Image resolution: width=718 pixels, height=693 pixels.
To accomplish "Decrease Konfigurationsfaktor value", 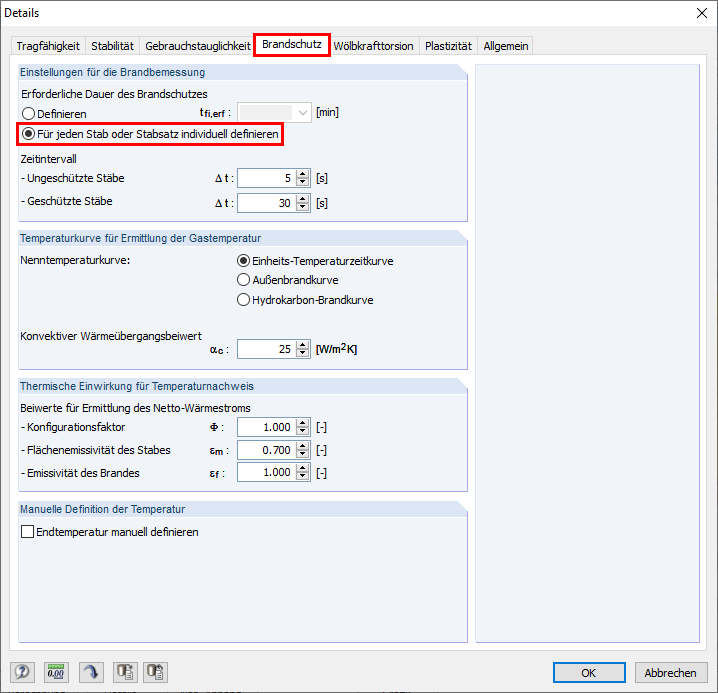I will click(x=302, y=431).
